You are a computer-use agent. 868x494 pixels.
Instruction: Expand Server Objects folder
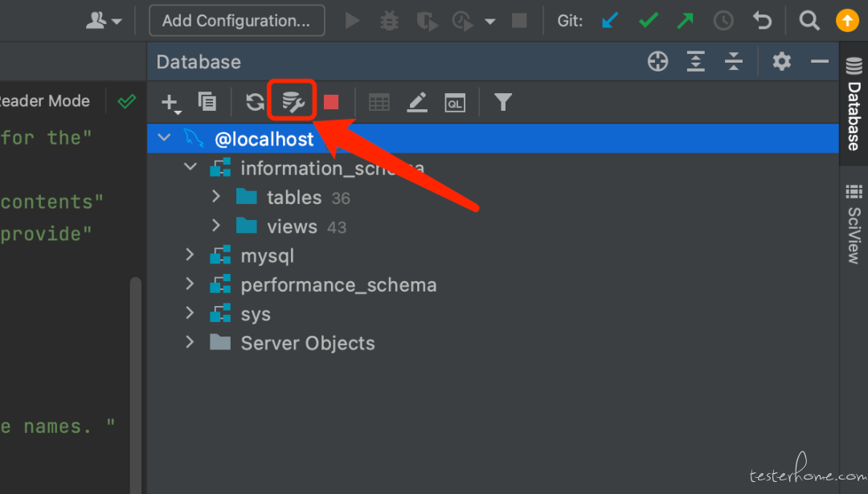tap(190, 342)
